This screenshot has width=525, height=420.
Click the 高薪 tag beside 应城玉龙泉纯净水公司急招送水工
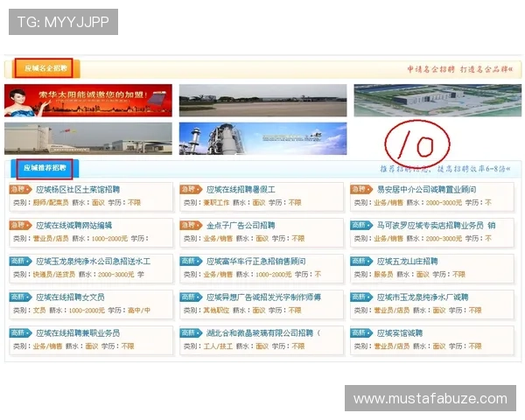[x=20, y=261]
